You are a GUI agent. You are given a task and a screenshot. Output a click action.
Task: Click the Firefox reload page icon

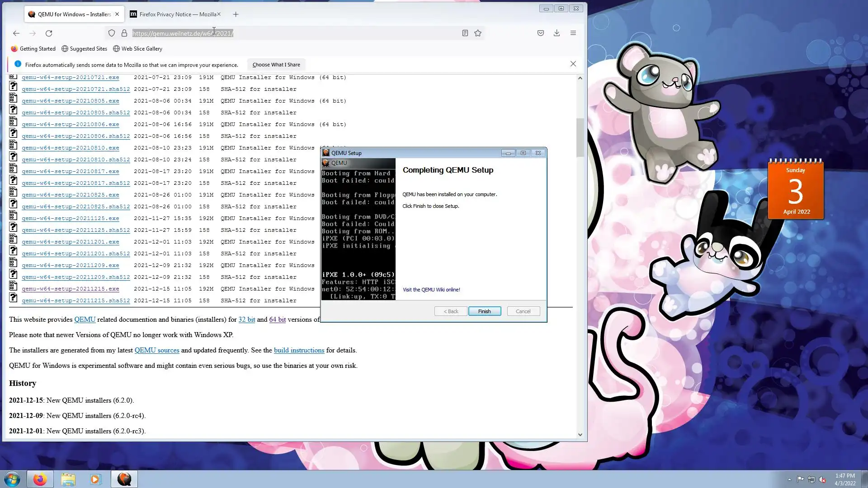coord(49,33)
